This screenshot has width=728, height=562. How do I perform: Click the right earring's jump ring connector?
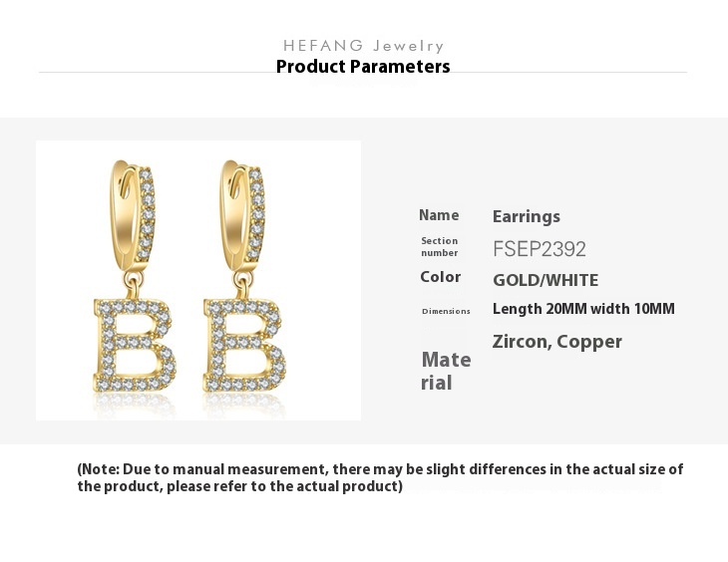[x=243, y=284]
